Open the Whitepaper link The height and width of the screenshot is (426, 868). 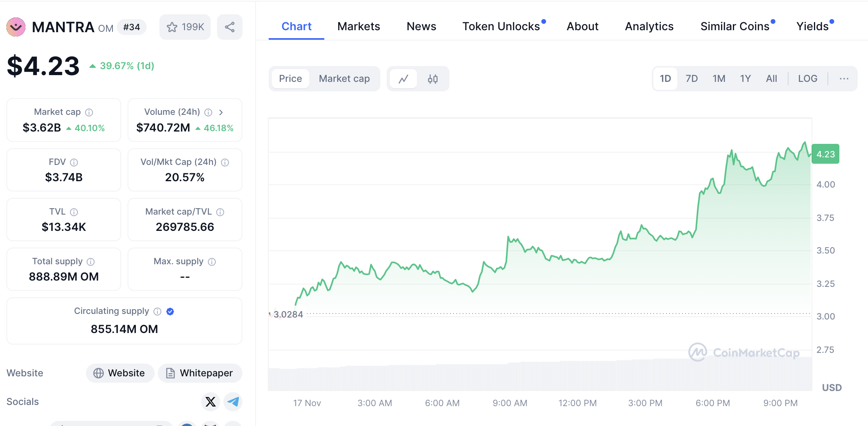[x=200, y=373]
